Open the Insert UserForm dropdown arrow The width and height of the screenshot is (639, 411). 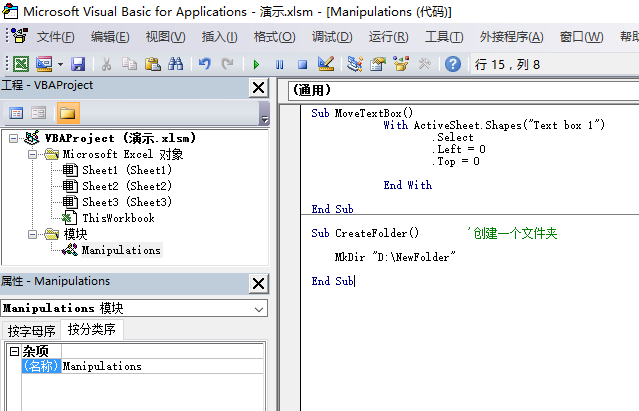point(60,64)
